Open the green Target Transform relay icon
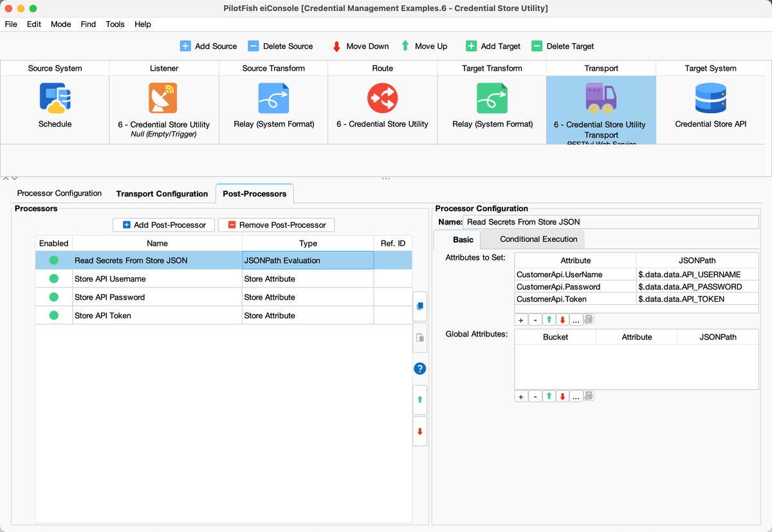This screenshot has width=772, height=532. coord(492,98)
